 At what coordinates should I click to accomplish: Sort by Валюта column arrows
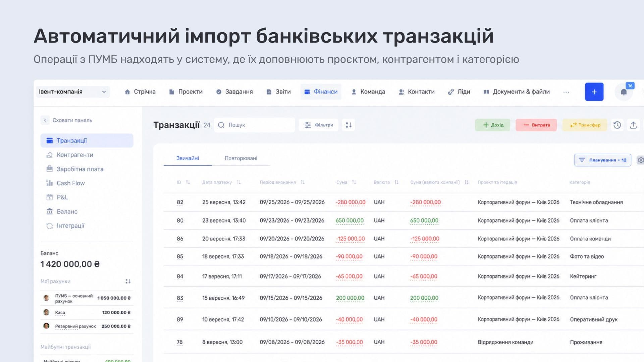click(396, 182)
